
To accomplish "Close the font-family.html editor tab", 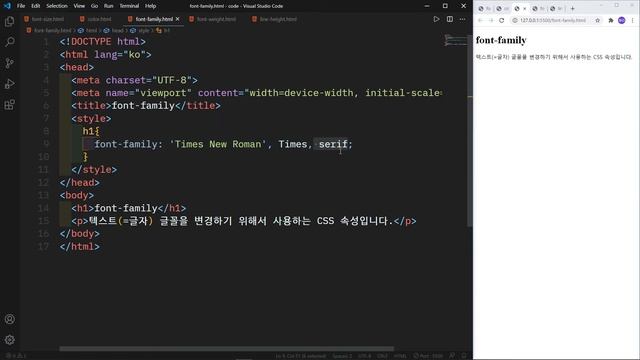I will (178, 19).
